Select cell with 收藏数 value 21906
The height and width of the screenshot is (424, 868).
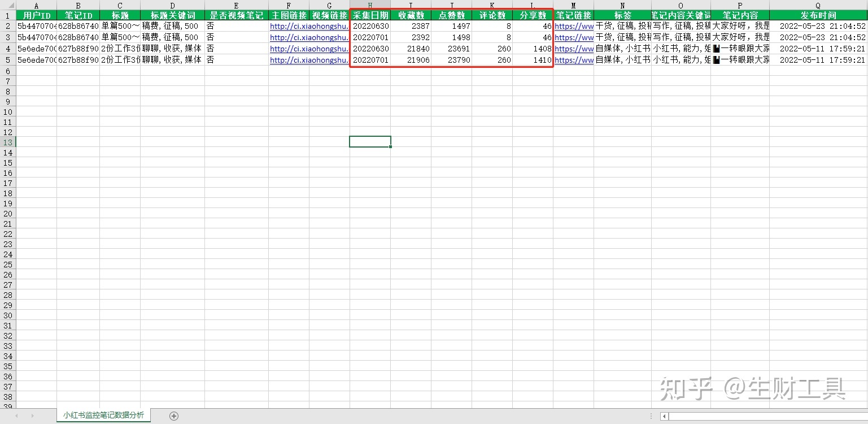click(x=411, y=60)
